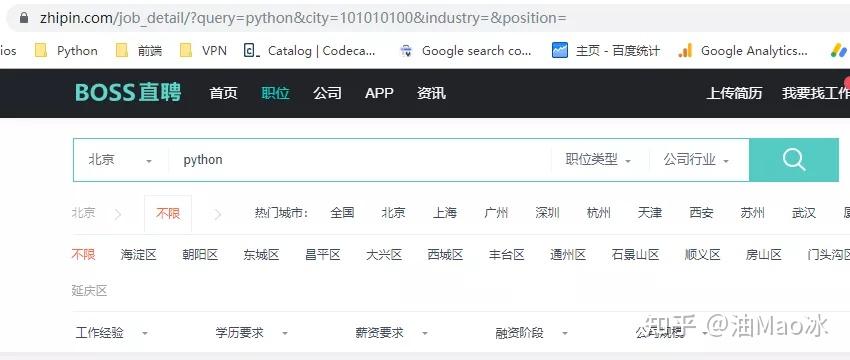Open the Google Analytics bookmark
This screenshot has width=850, height=360.
(743, 51)
